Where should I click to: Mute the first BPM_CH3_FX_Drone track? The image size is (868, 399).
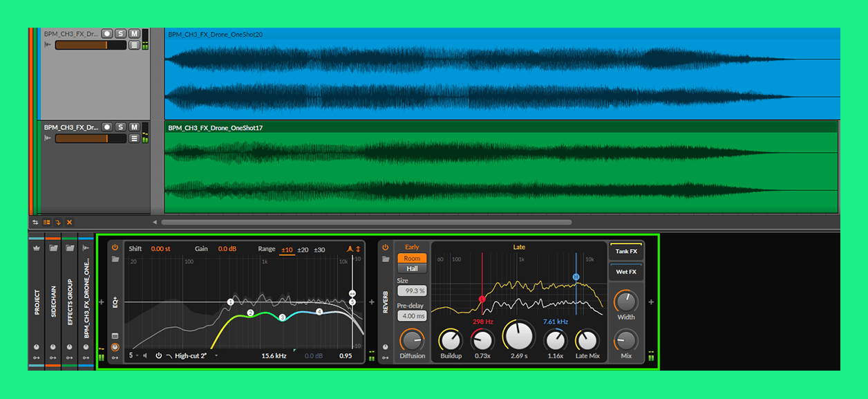[x=134, y=33]
